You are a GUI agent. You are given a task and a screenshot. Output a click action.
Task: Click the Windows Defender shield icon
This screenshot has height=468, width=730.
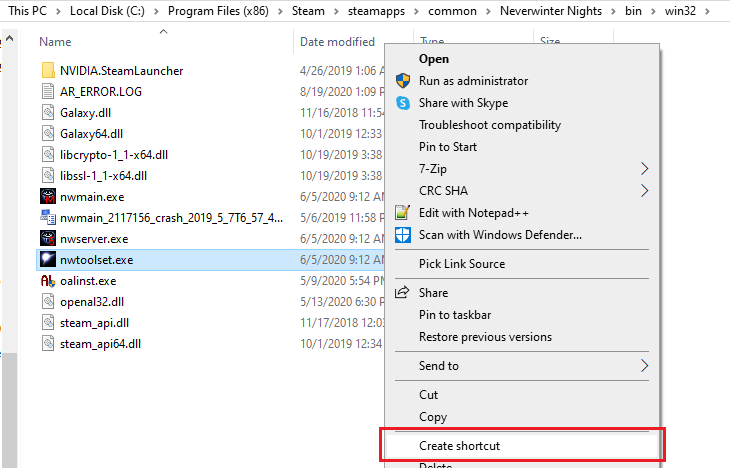pyautogui.click(x=403, y=235)
